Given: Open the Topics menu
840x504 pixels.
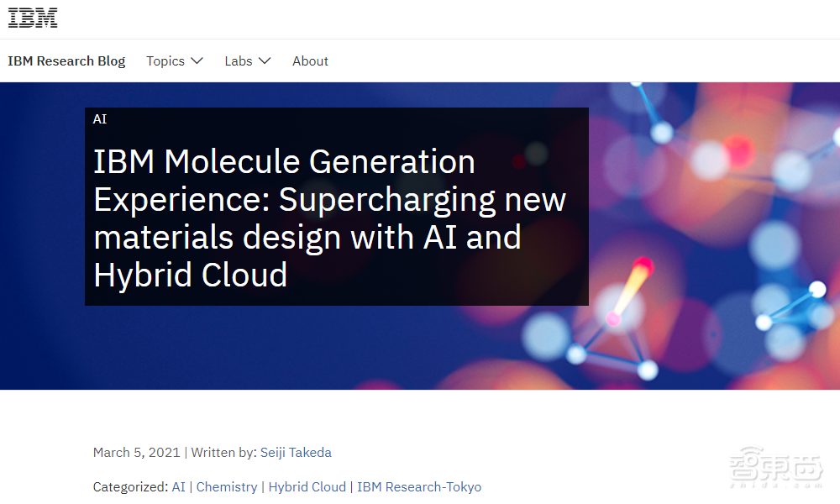Looking at the screenshot, I should pyautogui.click(x=165, y=61).
